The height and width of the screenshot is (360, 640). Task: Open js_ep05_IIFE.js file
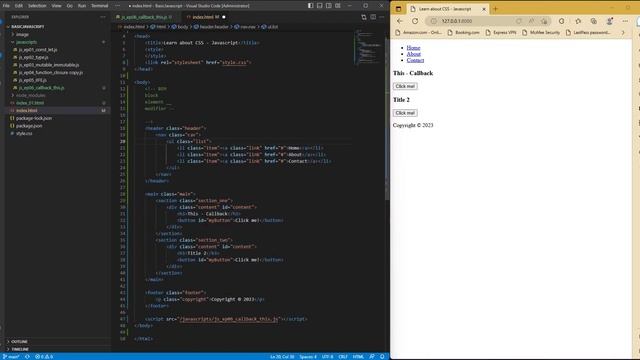pyautogui.click(x=33, y=80)
